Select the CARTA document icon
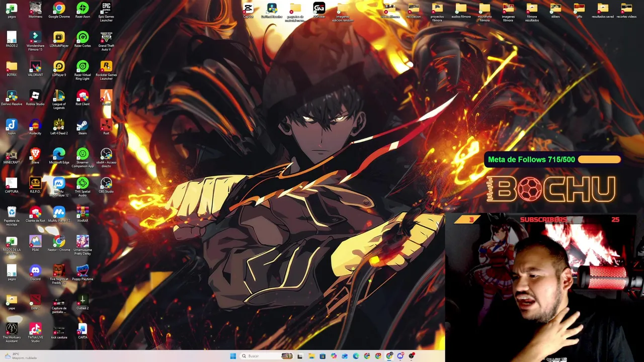644x362 pixels. click(x=83, y=331)
